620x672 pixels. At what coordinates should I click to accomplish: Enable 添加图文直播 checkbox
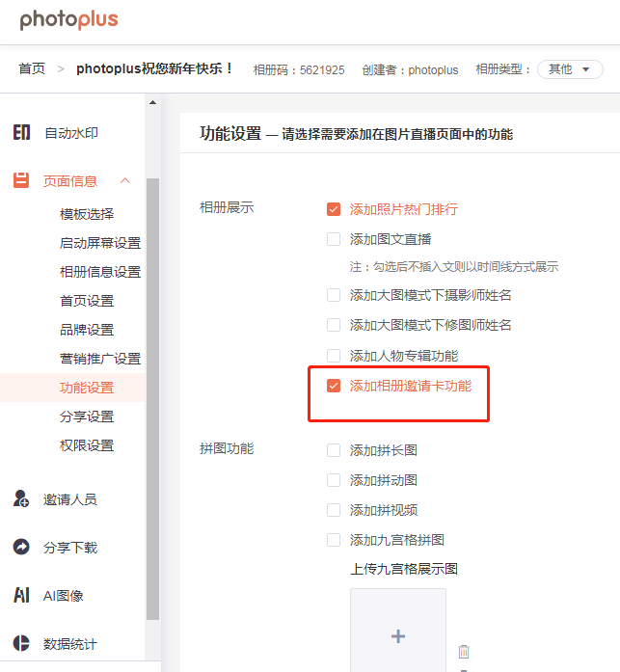[334, 239]
